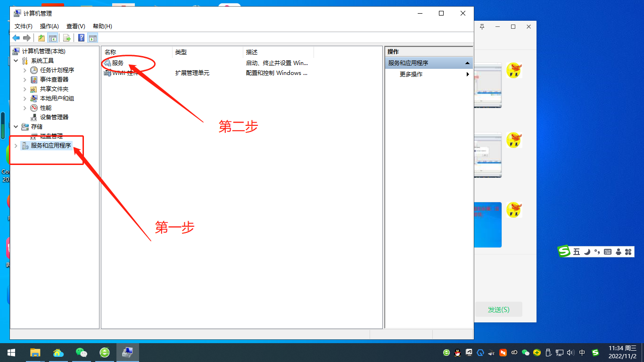Click the Export List toolbar icon
The width and height of the screenshot is (644, 362).
tap(67, 38)
